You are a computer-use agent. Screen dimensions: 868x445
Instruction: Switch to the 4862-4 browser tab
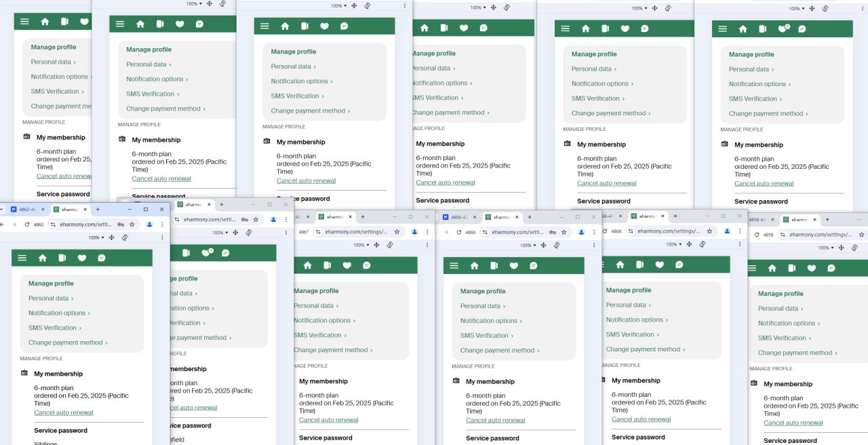(27, 210)
